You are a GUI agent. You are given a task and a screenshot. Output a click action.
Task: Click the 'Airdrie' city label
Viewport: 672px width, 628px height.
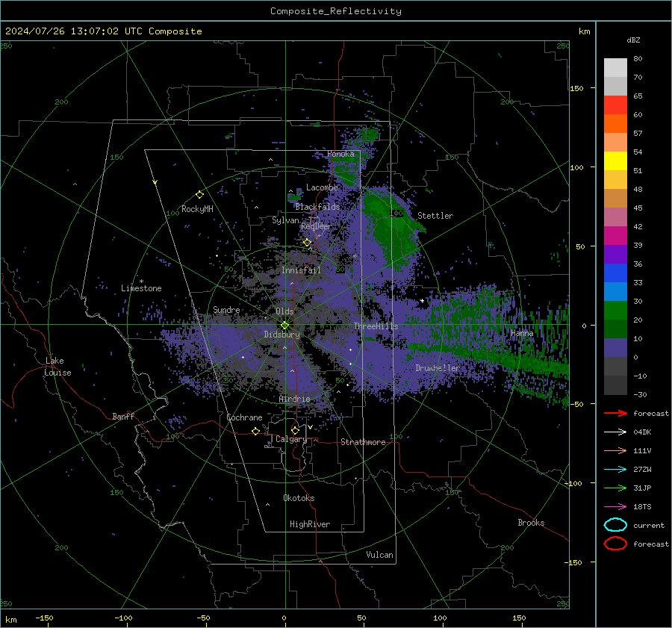pyautogui.click(x=294, y=399)
